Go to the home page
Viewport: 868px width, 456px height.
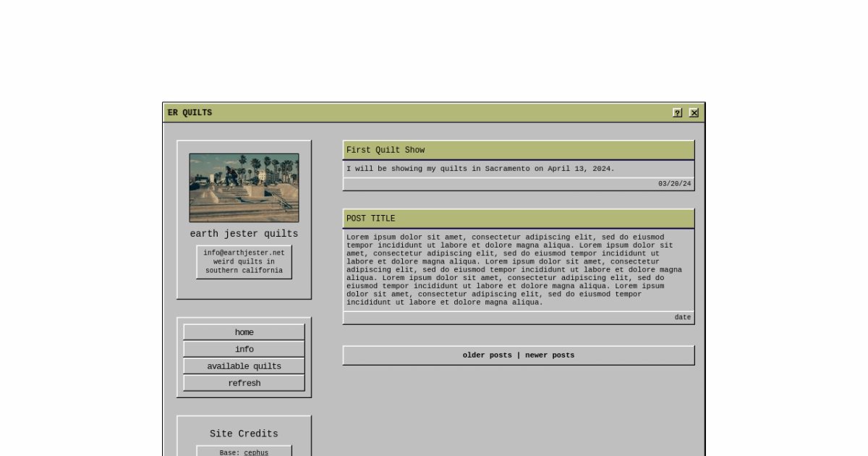pyautogui.click(x=244, y=332)
